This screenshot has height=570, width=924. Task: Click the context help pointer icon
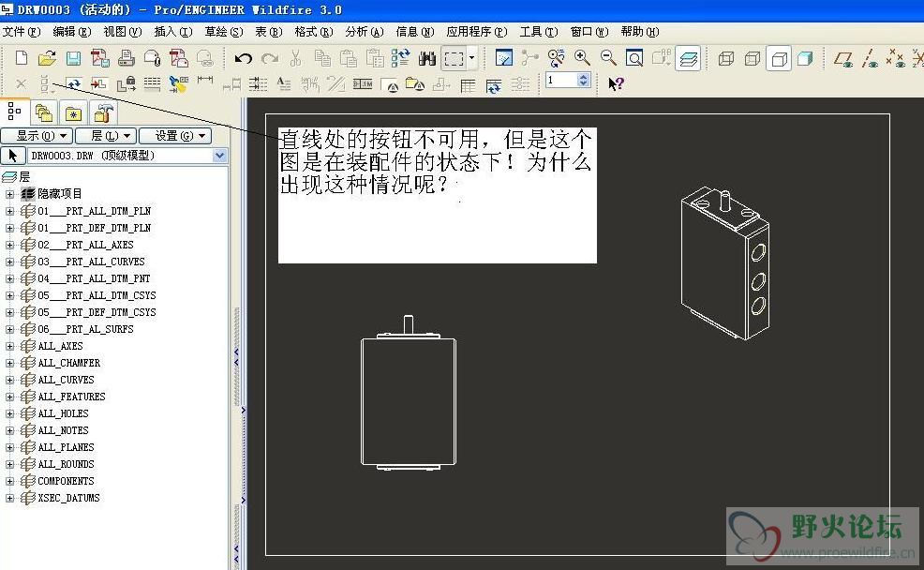tap(616, 83)
